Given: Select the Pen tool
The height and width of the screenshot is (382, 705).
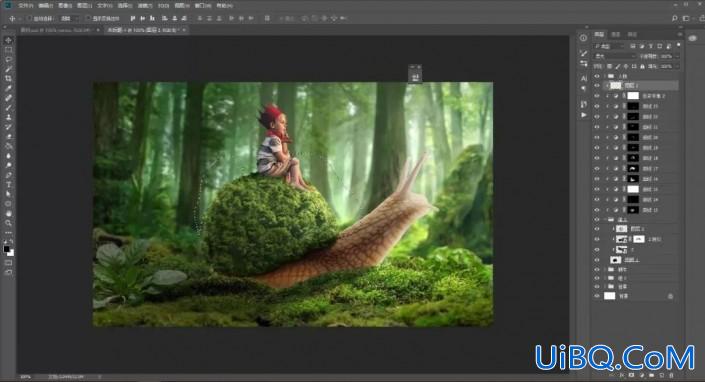Looking at the screenshot, I should (9, 175).
